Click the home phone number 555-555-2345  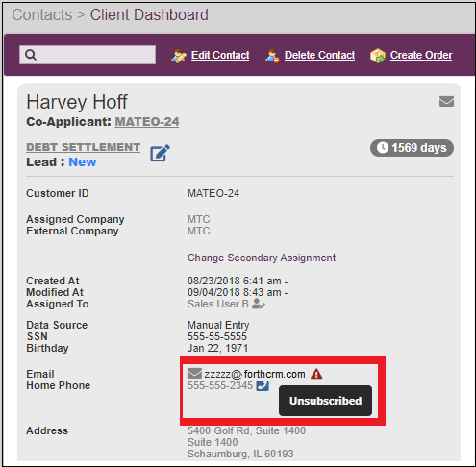coord(220,385)
